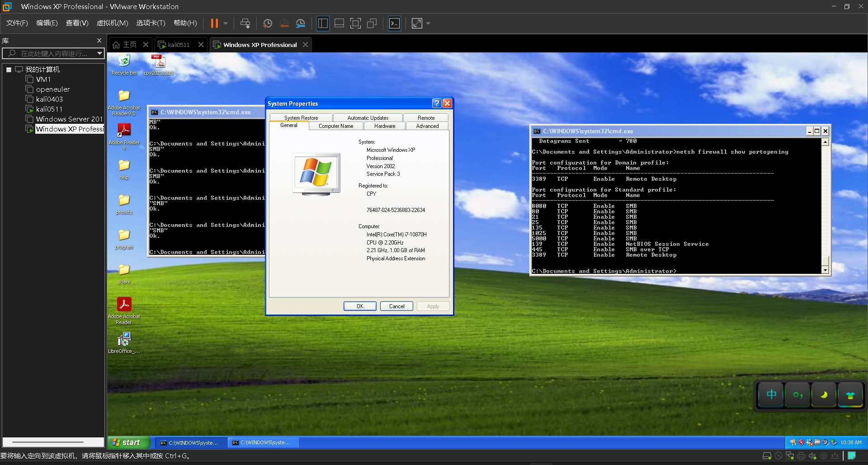Click Cancel in System Properties

[397, 306]
